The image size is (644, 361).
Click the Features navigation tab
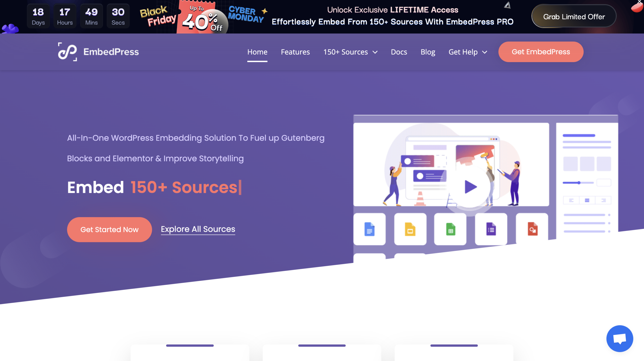click(x=296, y=52)
